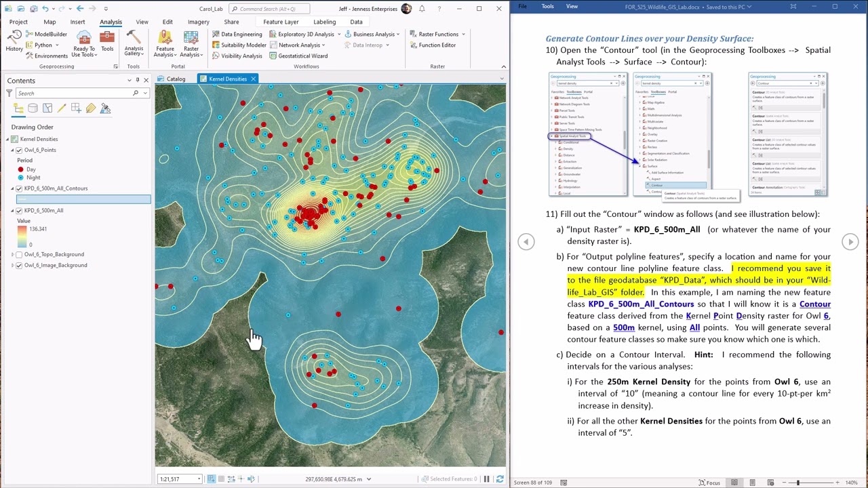The image size is (868, 488).
Task: Open the View menu in Word
Action: click(572, 6)
